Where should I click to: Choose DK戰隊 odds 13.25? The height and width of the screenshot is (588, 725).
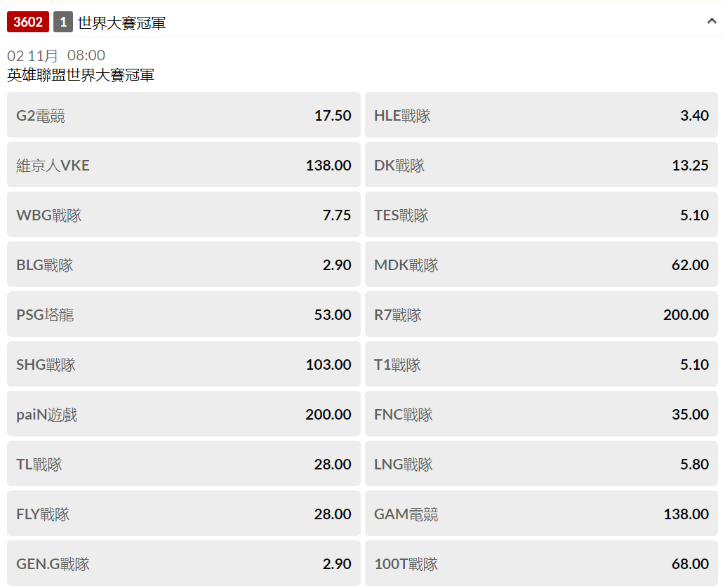tap(541, 165)
